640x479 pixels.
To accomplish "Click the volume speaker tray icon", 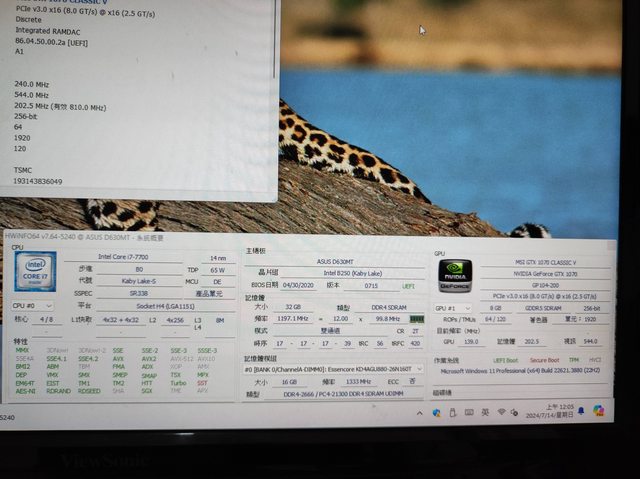I will pyautogui.click(x=514, y=411).
